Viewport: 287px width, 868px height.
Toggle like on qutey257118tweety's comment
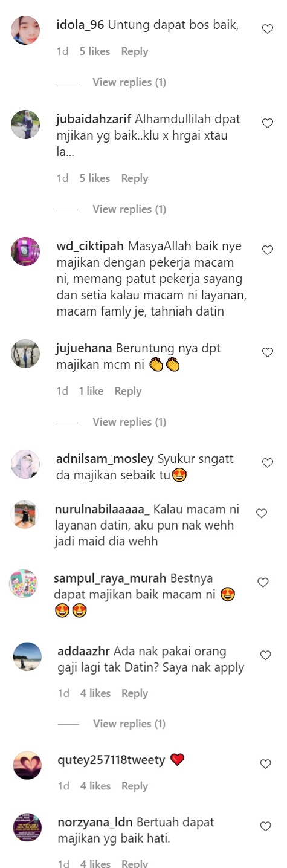click(265, 764)
